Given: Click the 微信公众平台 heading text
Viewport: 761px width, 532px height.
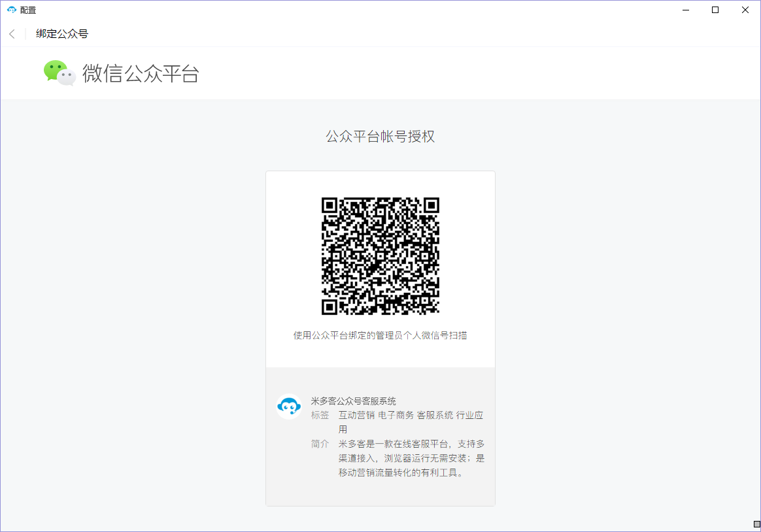Looking at the screenshot, I should (x=141, y=73).
